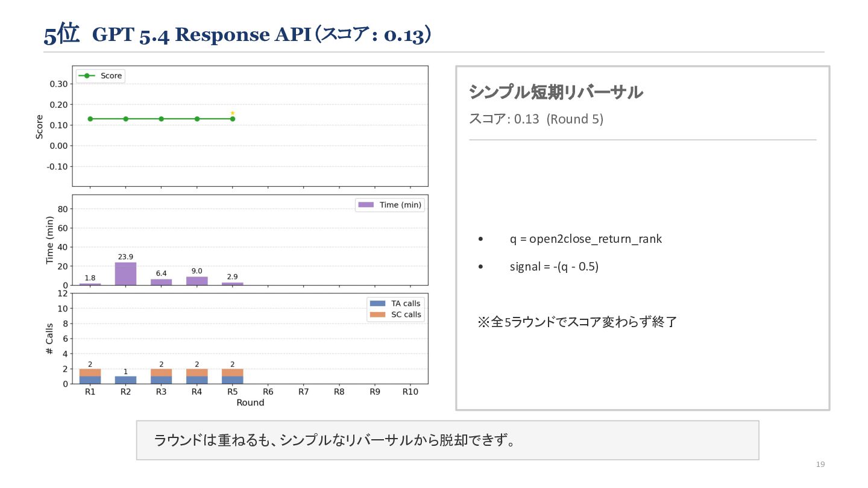Click the 'Time (min)' y-axis title

point(50,240)
